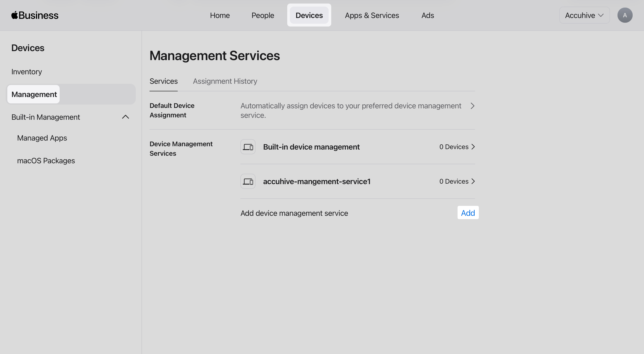Click the 'Automatically assign devices' description text
This screenshot has width=644, height=354.
pyautogui.click(x=351, y=111)
